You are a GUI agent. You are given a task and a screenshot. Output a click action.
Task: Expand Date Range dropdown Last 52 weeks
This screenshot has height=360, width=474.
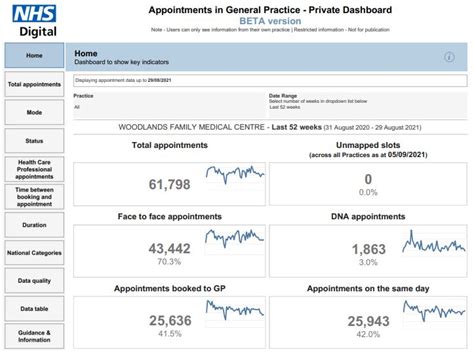click(368, 107)
